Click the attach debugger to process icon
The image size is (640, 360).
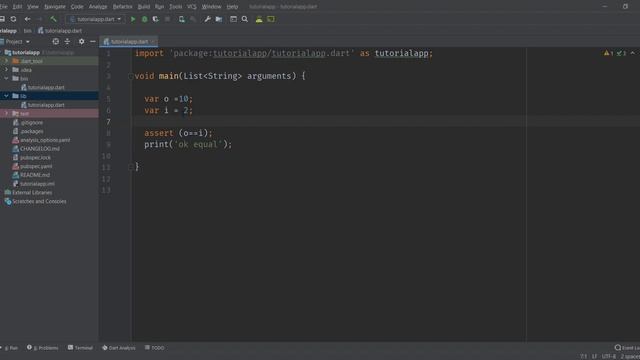pos(182,19)
